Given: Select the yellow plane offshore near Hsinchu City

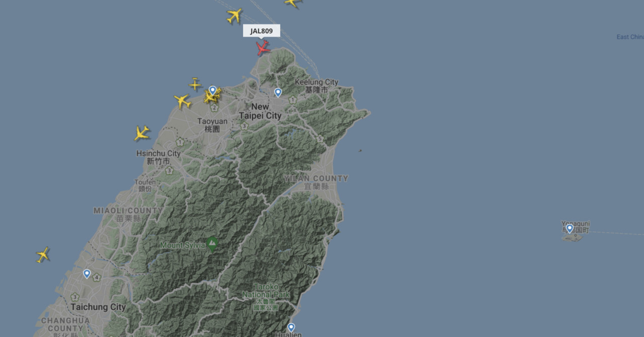Looking at the screenshot, I should click(x=142, y=133).
